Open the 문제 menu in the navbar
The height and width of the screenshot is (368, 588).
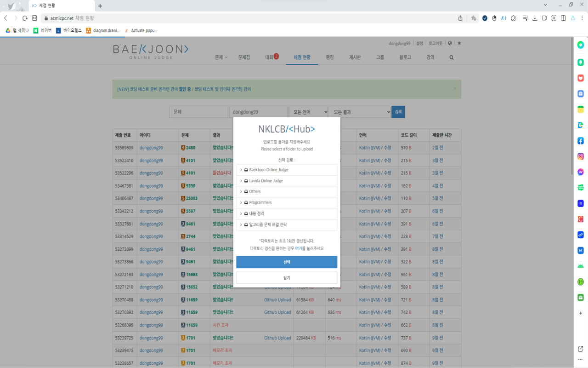coord(220,57)
